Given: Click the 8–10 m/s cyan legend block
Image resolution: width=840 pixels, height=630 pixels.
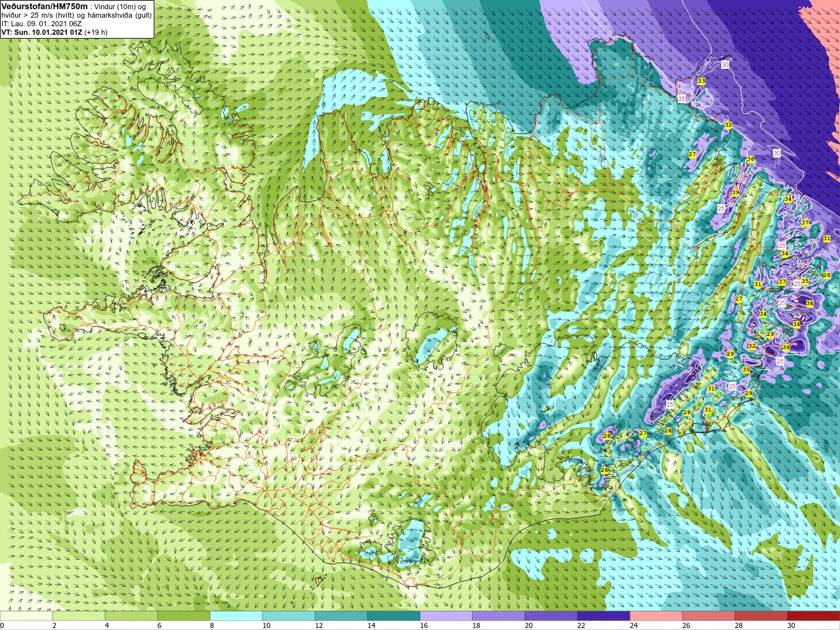Looking at the screenshot, I should (x=236, y=616).
